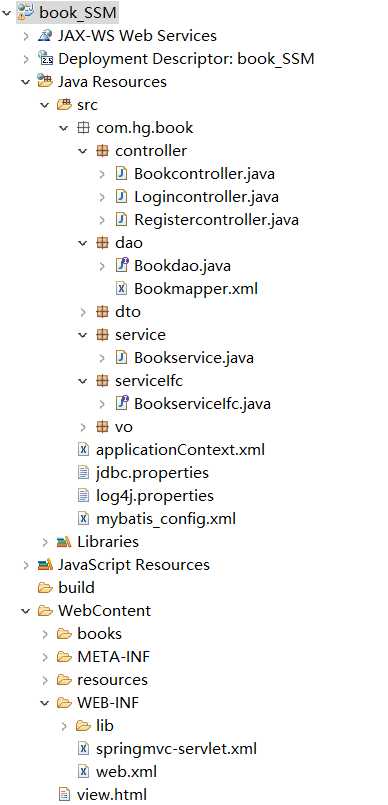Viewport: 388px width, 805px height.
Task: Select Logincontroller.java file
Action: pos(206,197)
